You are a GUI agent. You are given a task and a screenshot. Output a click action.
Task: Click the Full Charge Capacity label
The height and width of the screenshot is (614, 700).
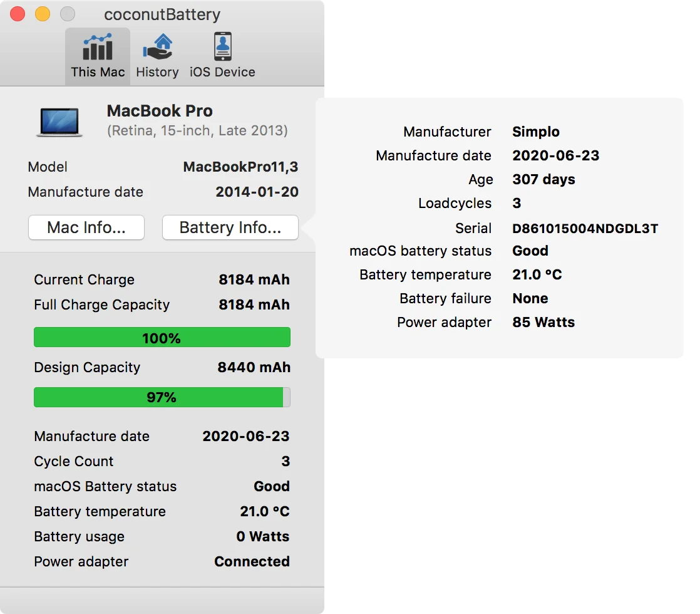102,304
